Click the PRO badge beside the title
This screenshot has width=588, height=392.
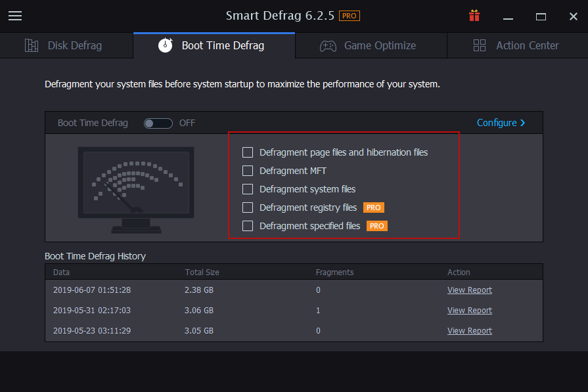coord(349,16)
